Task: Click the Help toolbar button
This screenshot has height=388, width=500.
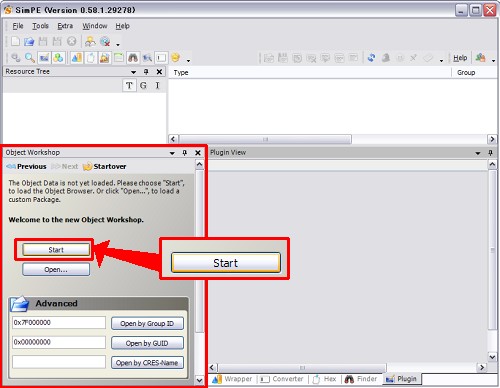Action: (x=460, y=58)
